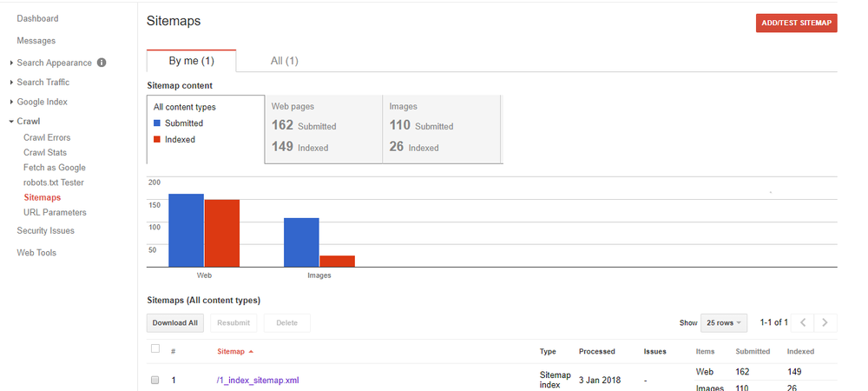Click the red Images indexed bar
The image size is (868, 391).
click(x=337, y=262)
